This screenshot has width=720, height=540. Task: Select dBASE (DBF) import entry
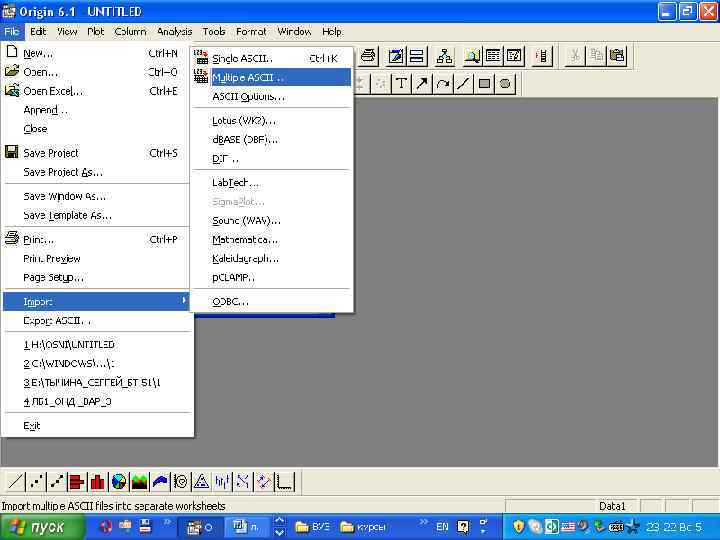(272, 140)
